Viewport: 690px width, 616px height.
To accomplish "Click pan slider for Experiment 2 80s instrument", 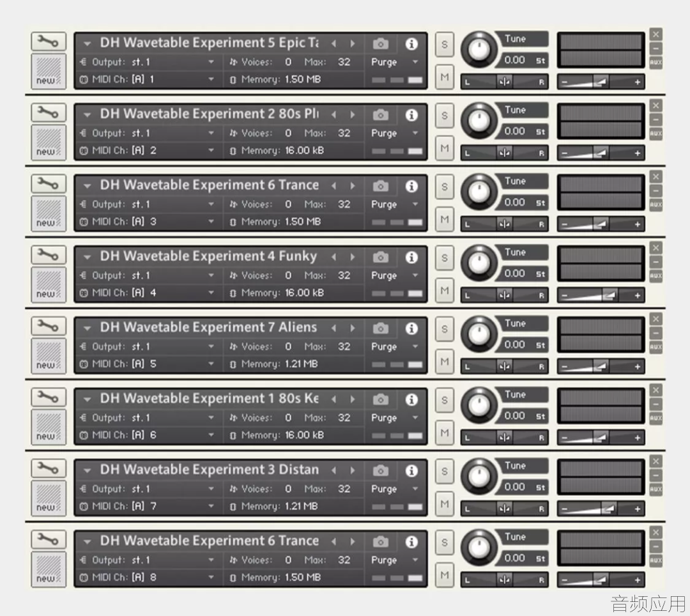I will pos(504,153).
